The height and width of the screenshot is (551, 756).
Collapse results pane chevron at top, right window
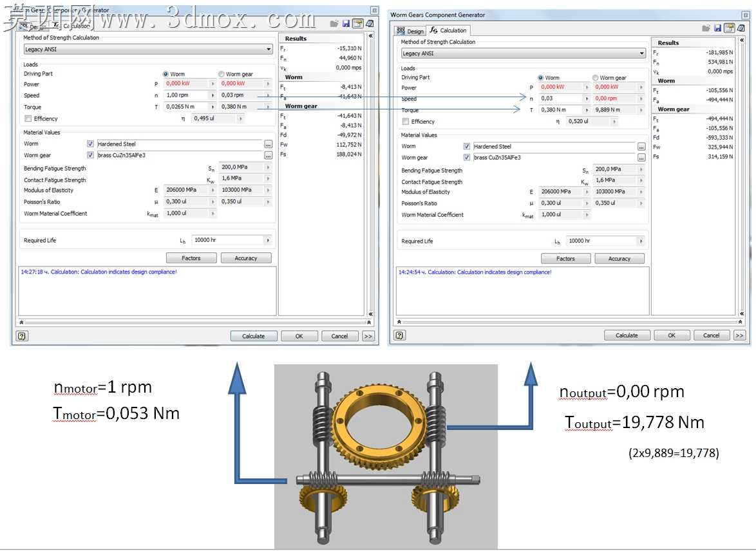click(x=742, y=40)
